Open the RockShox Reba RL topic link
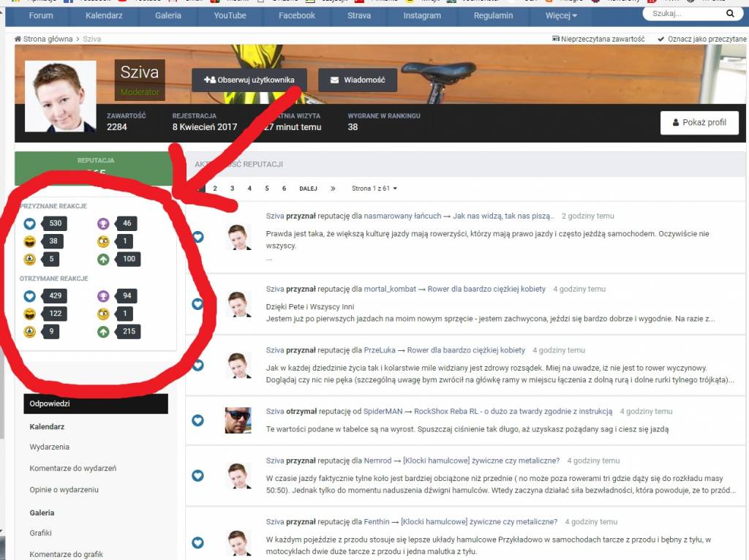 (x=513, y=411)
